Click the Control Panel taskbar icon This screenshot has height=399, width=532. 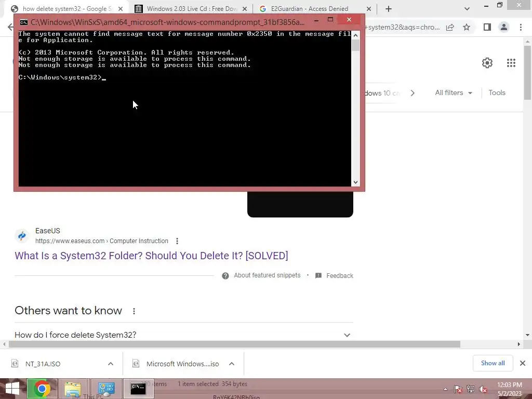[106, 389]
